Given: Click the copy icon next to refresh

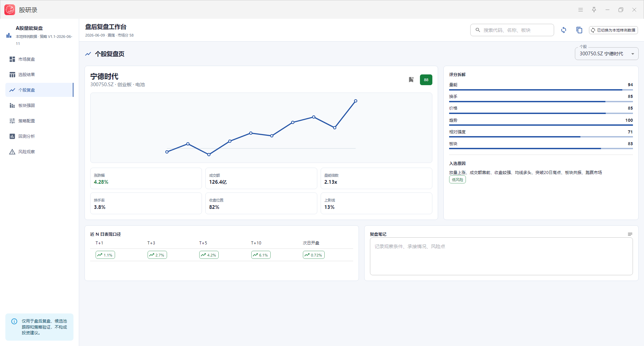Looking at the screenshot, I should (579, 30).
